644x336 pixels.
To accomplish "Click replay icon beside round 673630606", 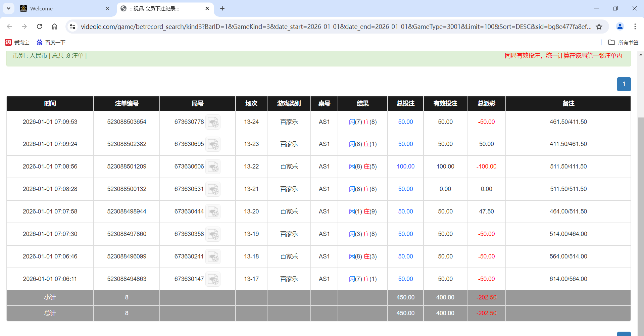I will (x=213, y=167).
